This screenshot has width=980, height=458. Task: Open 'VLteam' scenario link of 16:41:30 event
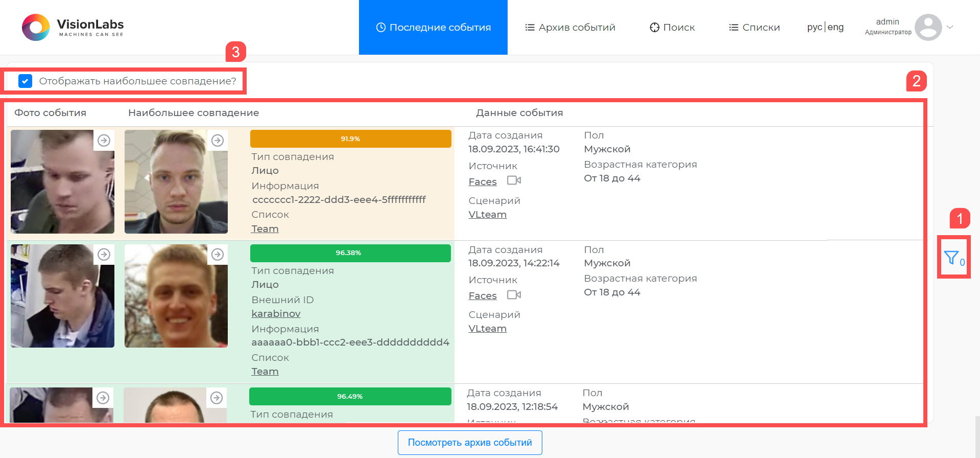[488, 215]
